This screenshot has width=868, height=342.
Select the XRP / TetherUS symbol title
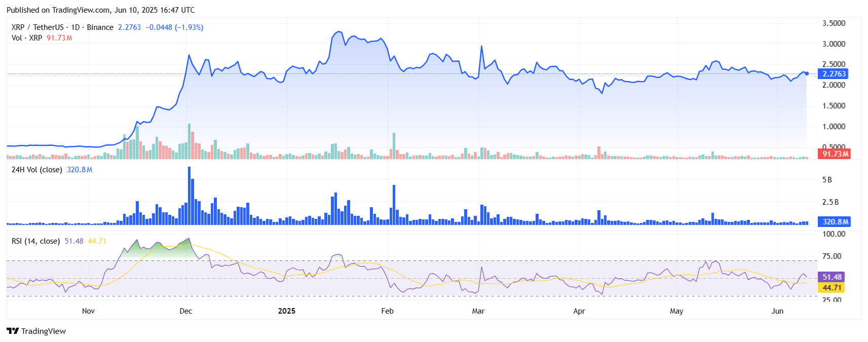pos(37,27)
